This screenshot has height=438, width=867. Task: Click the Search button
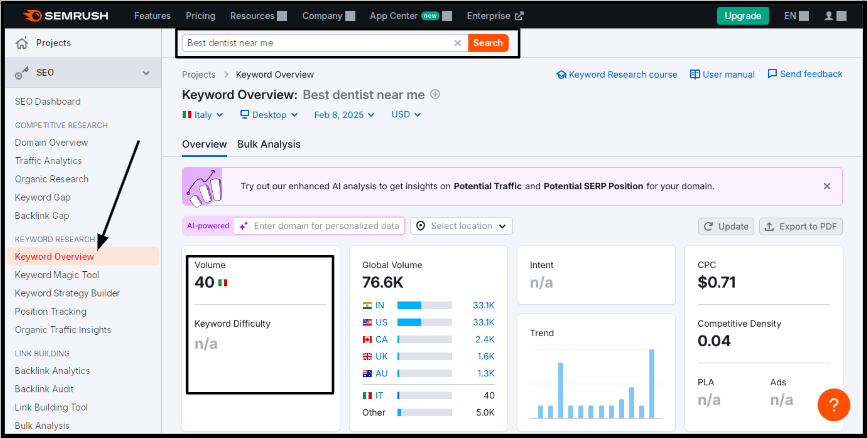tap(488, 43)
